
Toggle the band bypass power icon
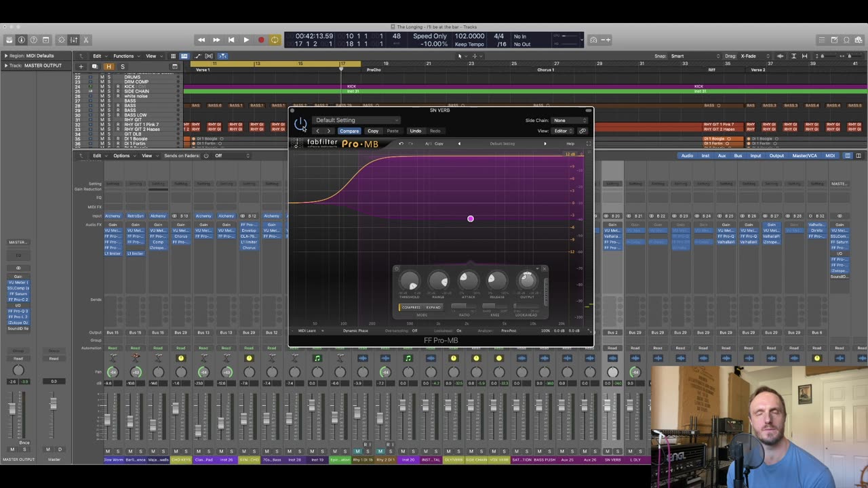click(x=397, y=269)
